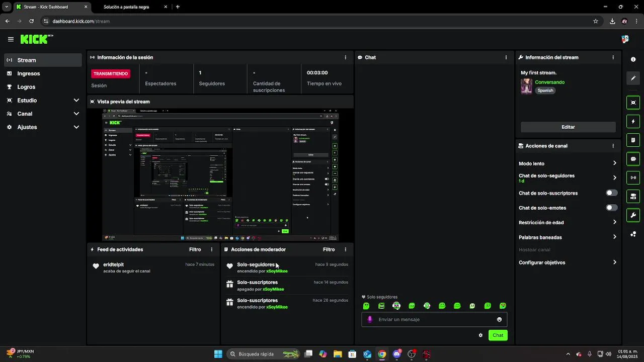Open browser tab list dropdown arrow
644x362 pixels.
coord(7,7)
